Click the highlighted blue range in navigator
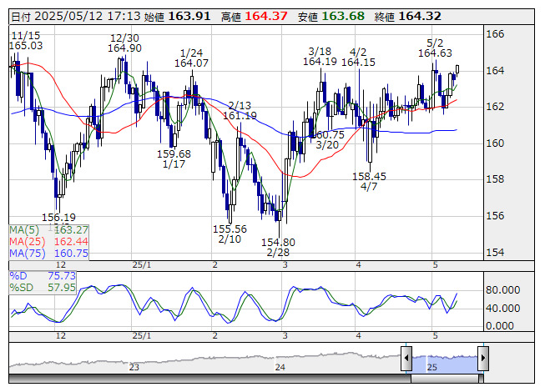The height and width of the screenshot is (392, 545). click(445, 364)
